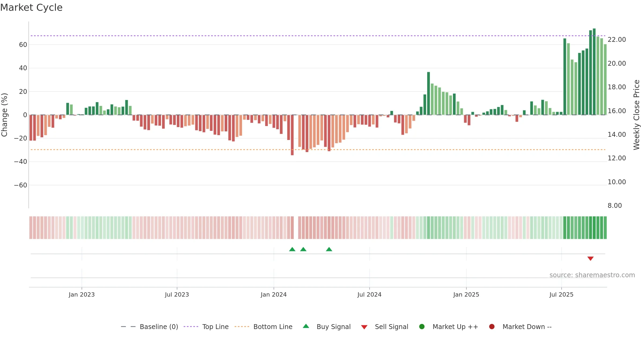This screenshot has width=644, height=362.
Task: Toggle the Market Down -- legend entry
Action: coord(520,327)
